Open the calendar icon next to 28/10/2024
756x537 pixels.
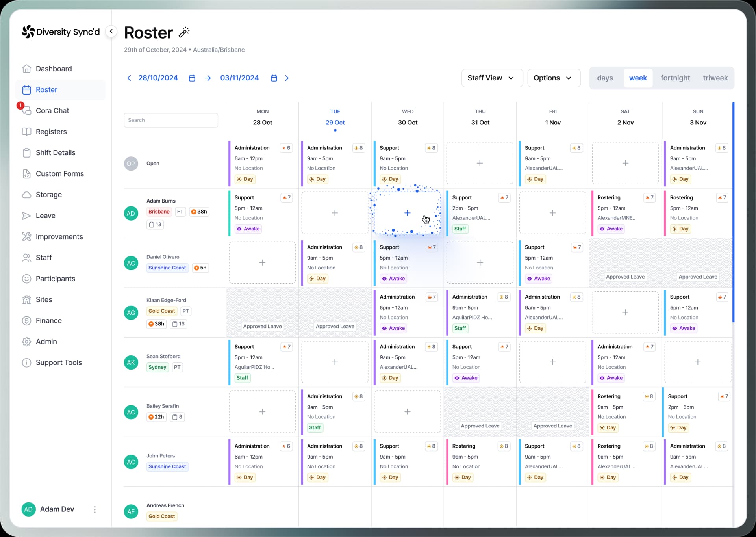click(192, 78)
